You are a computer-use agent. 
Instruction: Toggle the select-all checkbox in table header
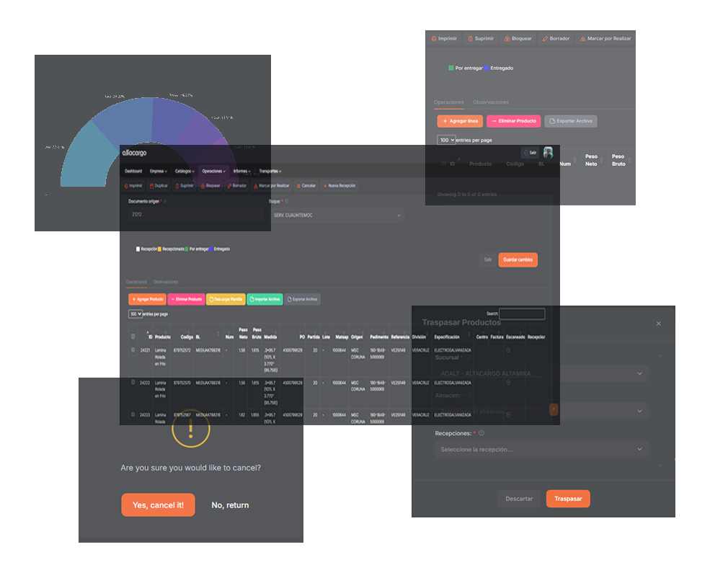pyautogui.click(x=133, y=336)
